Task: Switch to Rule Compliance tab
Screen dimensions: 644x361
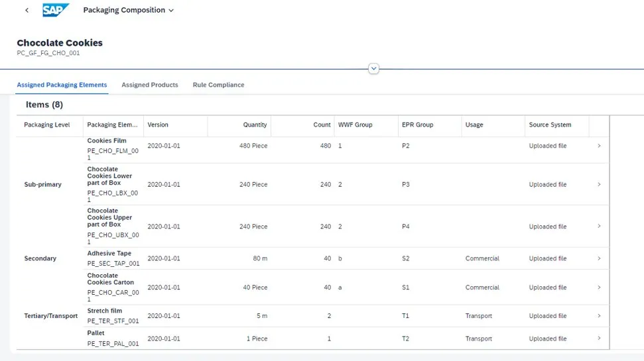Action: (x=218, y=85)
